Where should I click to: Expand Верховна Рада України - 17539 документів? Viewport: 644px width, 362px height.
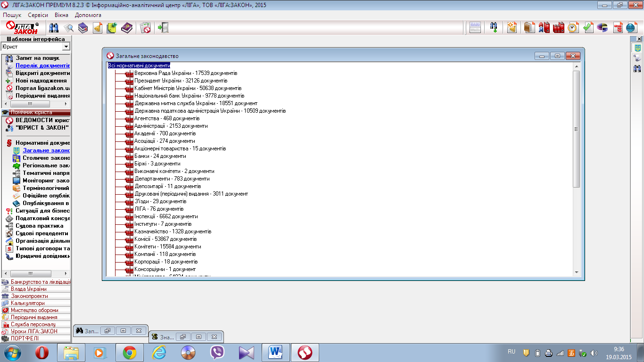[186, 73]
